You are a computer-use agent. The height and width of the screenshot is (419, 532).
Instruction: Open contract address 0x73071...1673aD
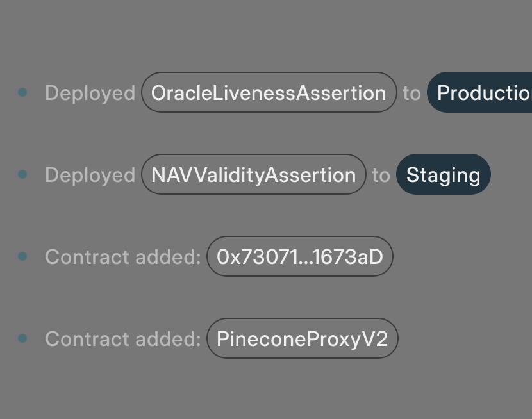[299, 257]
